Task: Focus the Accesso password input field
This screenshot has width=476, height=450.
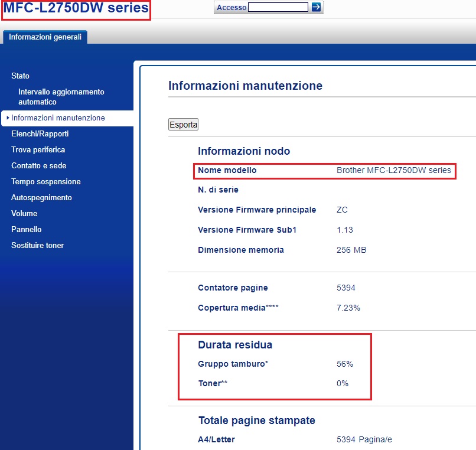Action: pyautogui.click(x=278, y=7)
